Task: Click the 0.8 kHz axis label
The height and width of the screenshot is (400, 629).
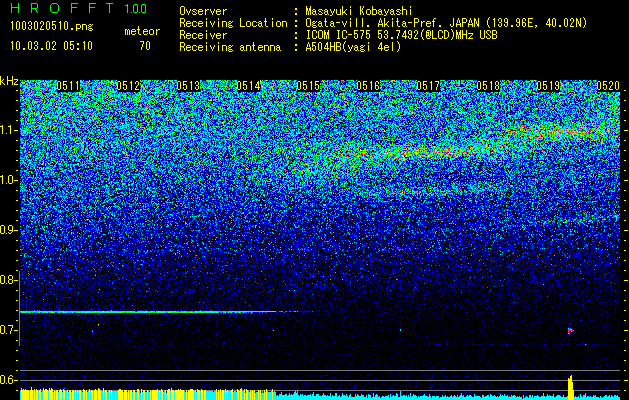Action: 8,280
